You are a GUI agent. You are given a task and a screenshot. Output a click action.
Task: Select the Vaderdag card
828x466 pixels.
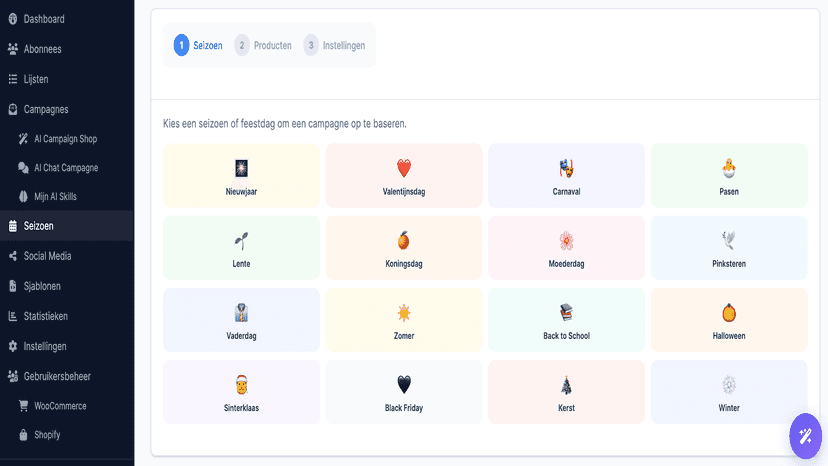pyautogui.click(x=241, y=320)
